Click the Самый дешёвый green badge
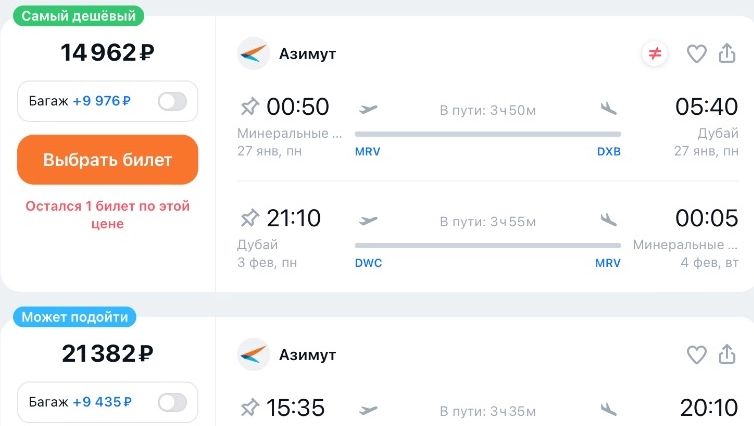754x426 pixels. coord(78,16)
